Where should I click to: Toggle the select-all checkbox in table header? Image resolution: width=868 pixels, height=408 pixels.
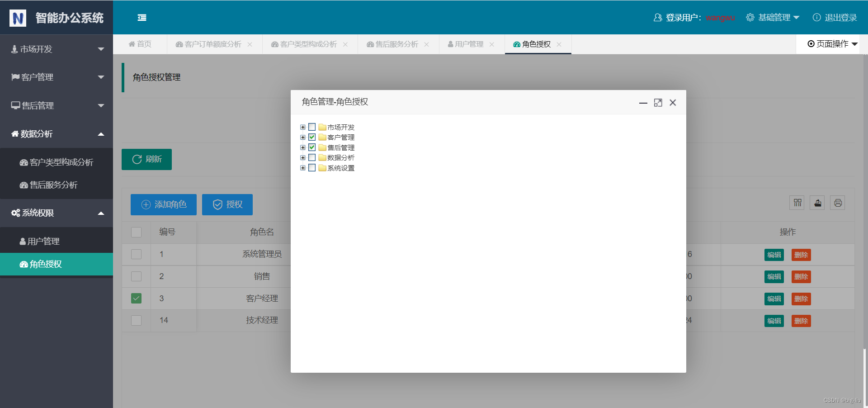[136, 232]
